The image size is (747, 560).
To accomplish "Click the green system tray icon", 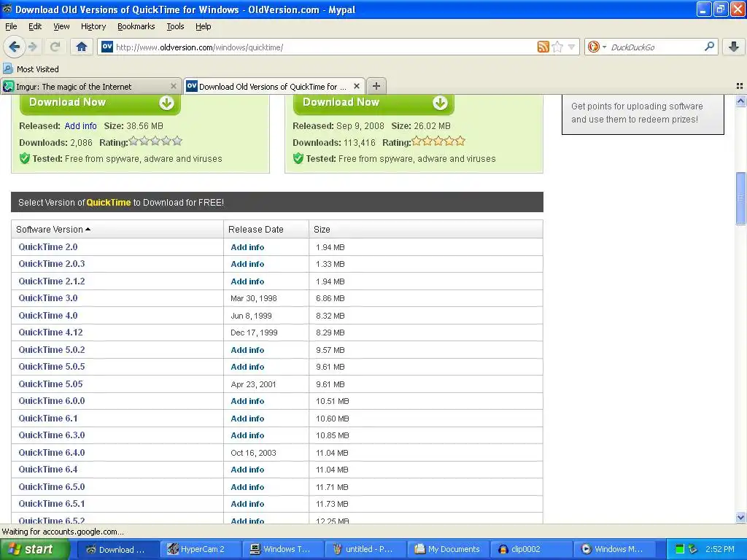I will (680, 549).
